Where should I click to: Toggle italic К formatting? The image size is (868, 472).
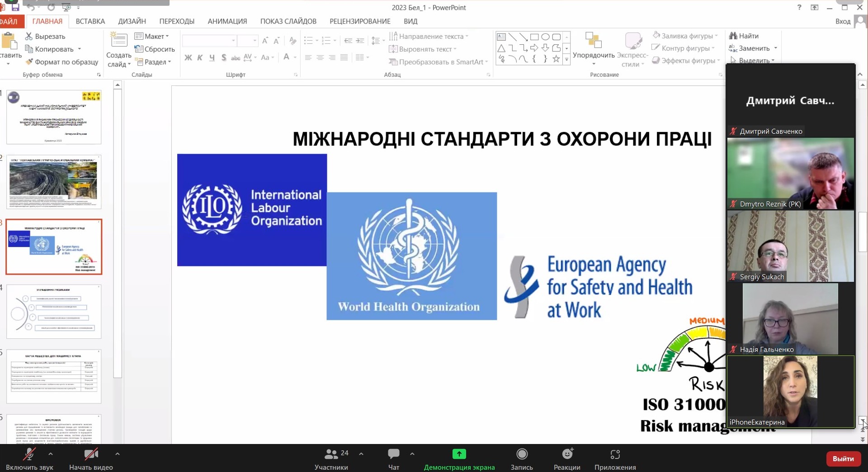[200, 57]
